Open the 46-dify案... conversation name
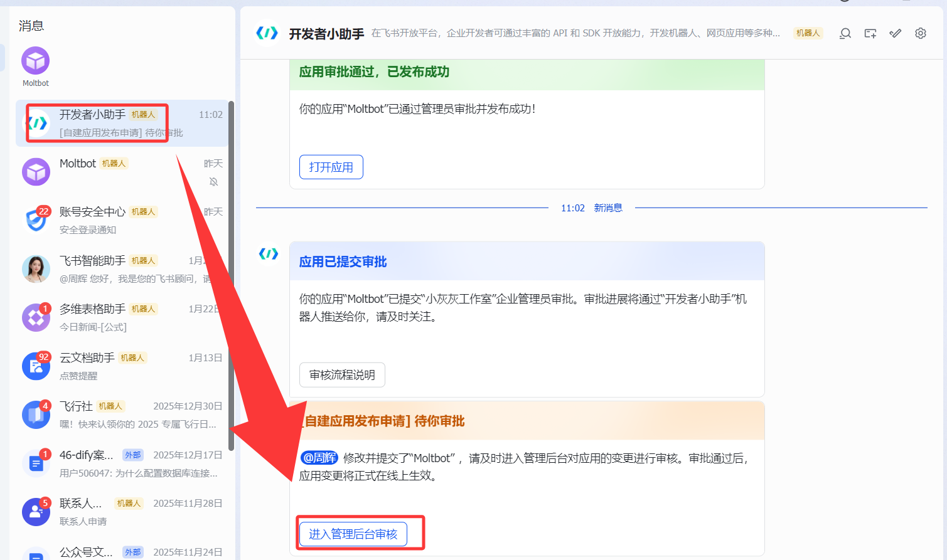 coord(87,455)
